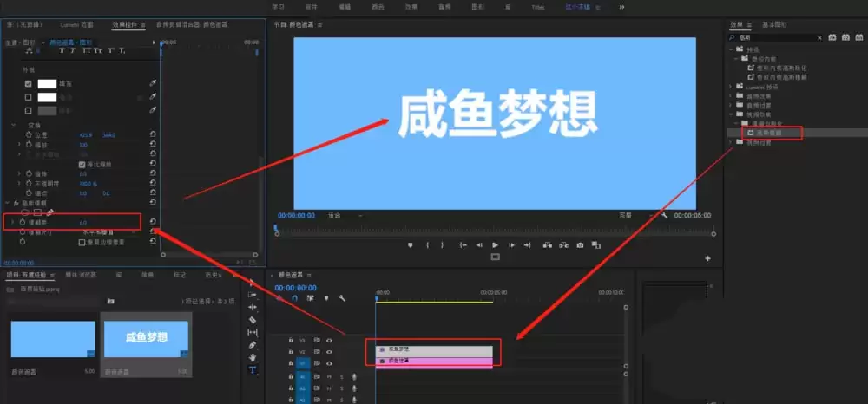Image resolution: width=868 pixels, height=404 pixels.
Task: Expand the Lumetri Presets folder
Action: (732, 87)
